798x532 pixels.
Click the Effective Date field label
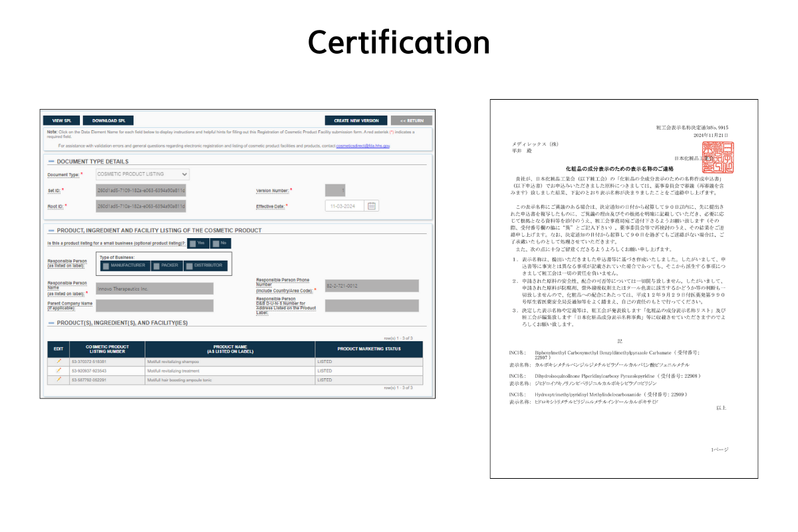click(x=271, y=207)
